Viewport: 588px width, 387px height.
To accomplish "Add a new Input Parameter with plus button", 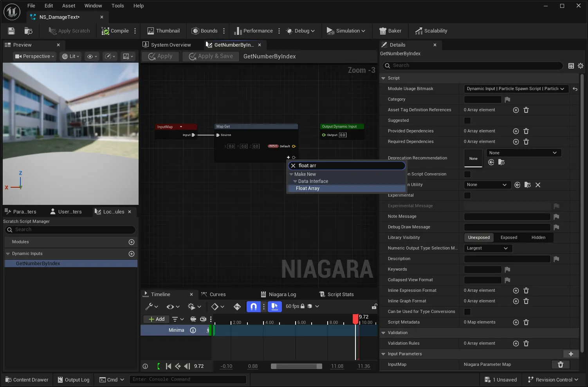I will (x=571, y=354).
